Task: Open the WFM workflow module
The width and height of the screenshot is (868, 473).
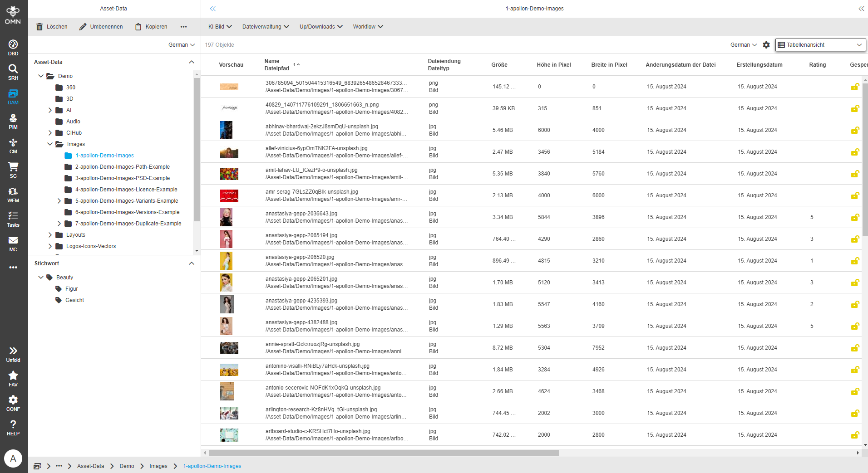Action: 13,194
